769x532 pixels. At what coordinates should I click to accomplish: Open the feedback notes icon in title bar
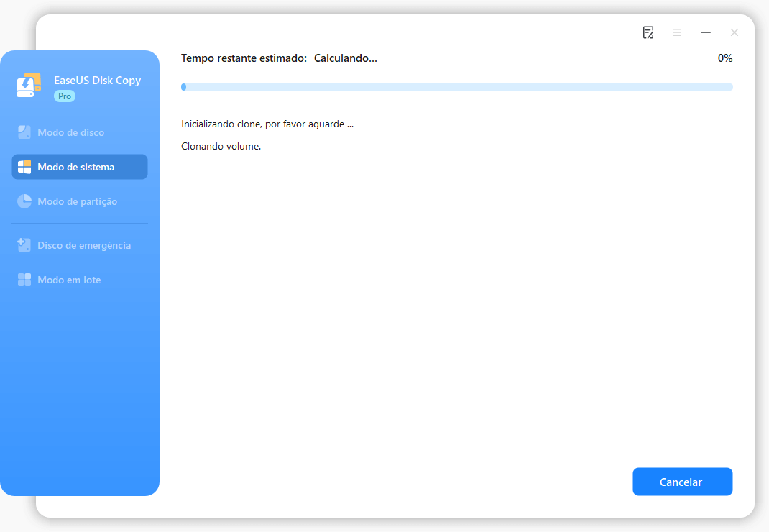648,32
